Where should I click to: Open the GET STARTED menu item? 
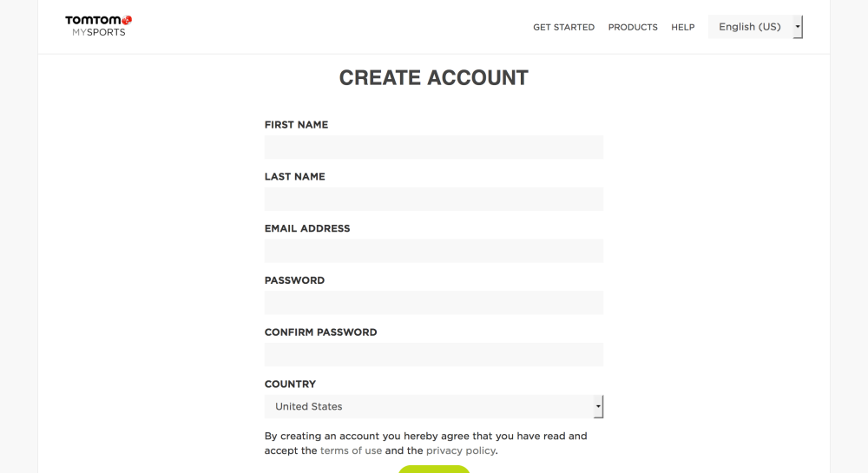563,27
